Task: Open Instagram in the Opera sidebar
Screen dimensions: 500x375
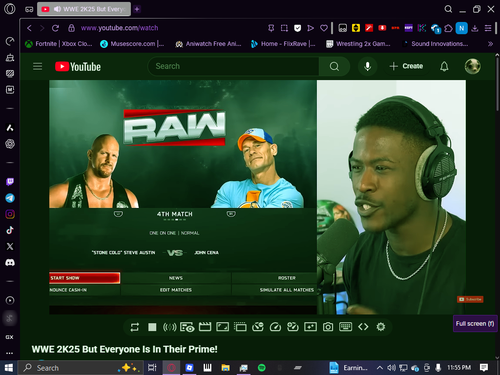Action: [10, 214]
